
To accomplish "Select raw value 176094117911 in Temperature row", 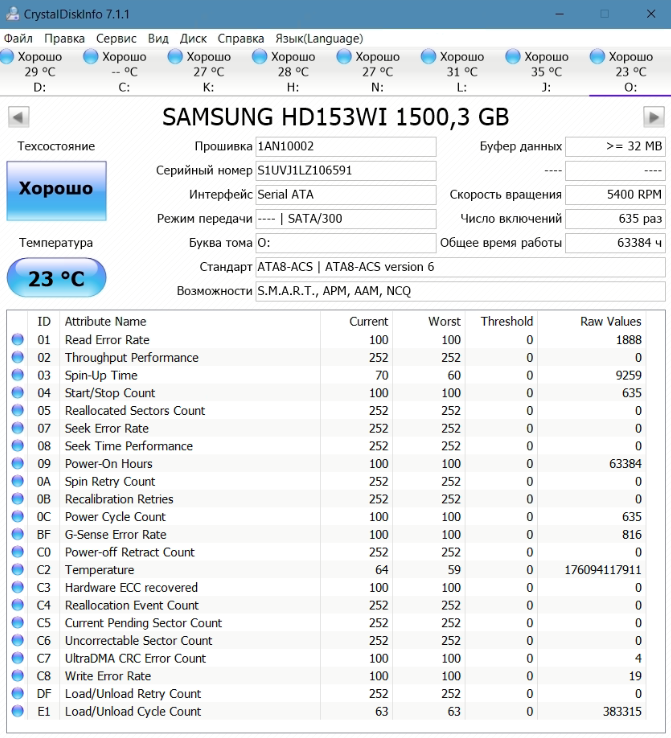I will (x=603, y=570).
